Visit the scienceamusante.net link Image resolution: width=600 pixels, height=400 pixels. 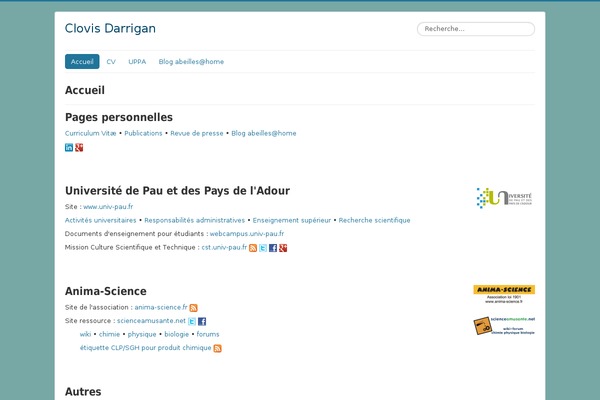pyautogui.click(x=152, y=321)
